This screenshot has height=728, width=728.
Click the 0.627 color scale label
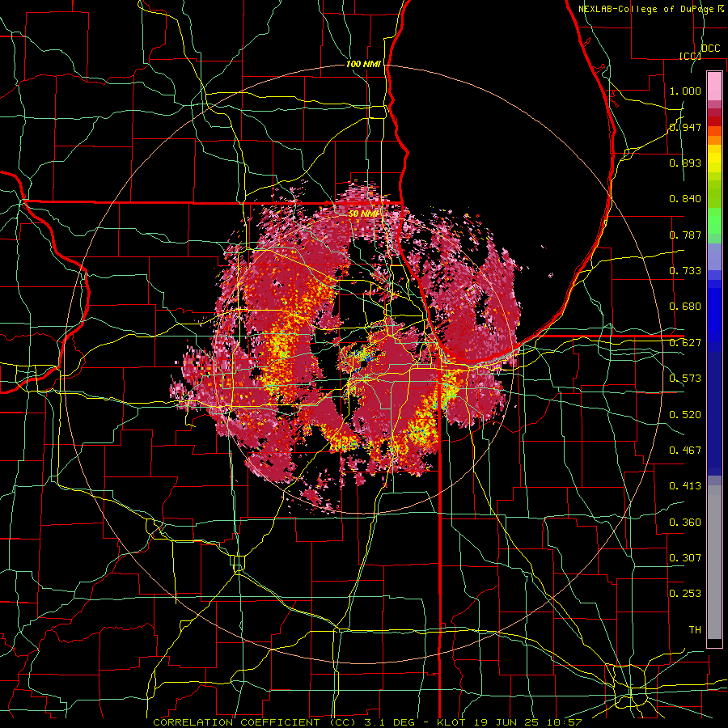point(685,343)
